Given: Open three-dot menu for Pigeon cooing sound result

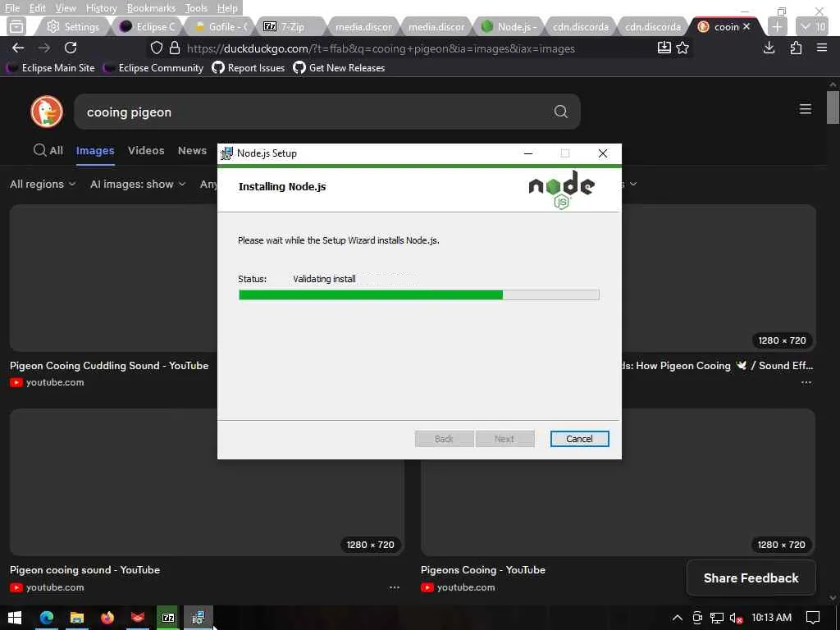Looking at the screenshot, I should point(395,587).
